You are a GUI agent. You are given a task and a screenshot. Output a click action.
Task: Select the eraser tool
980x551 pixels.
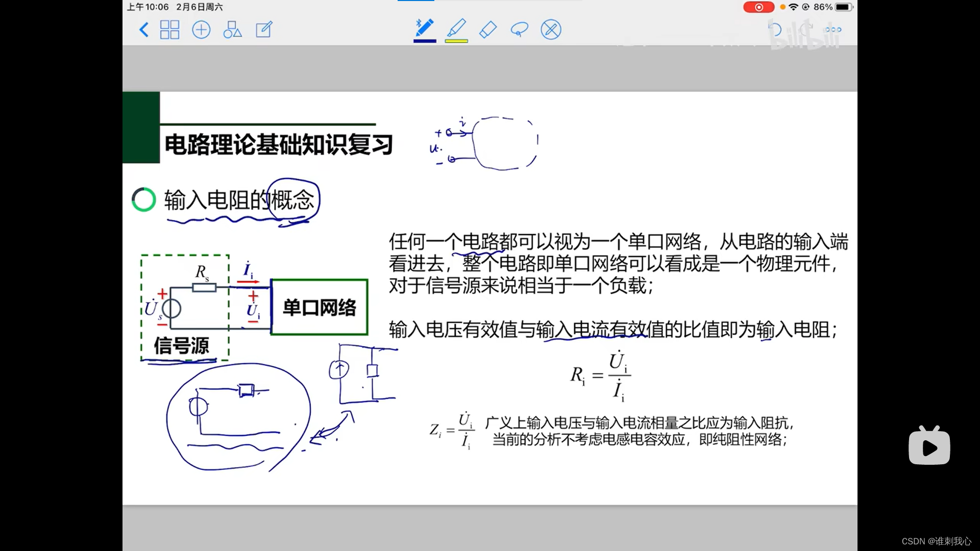tap(488, 30)
